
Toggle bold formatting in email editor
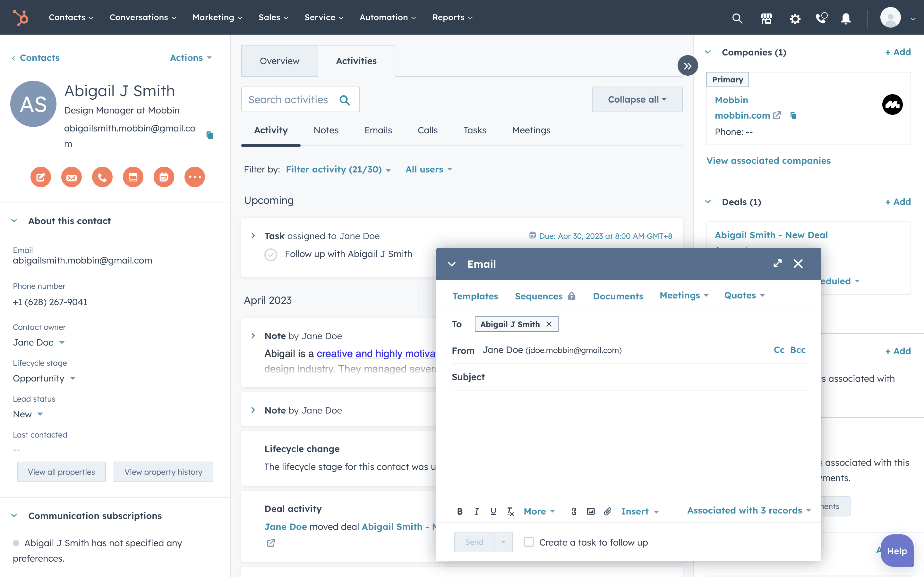click(x=460, y=511)
